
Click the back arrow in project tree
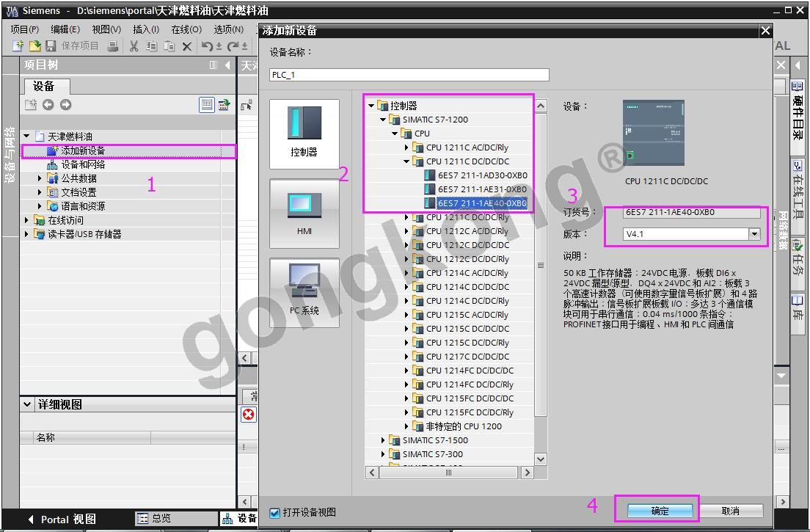(48, 105)
